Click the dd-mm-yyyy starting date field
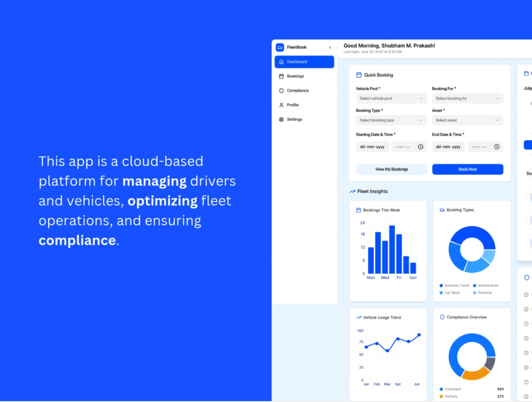Viewport: 532px width, 402px height. [x=372, y=147]
